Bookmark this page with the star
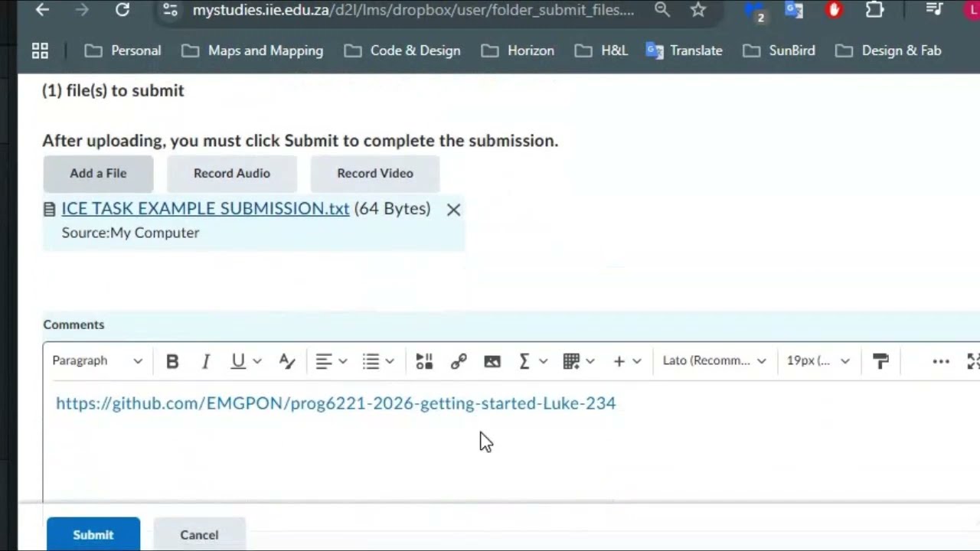Image resolution: width=980 pixels, height=551 pixels. tap(697, 10)
